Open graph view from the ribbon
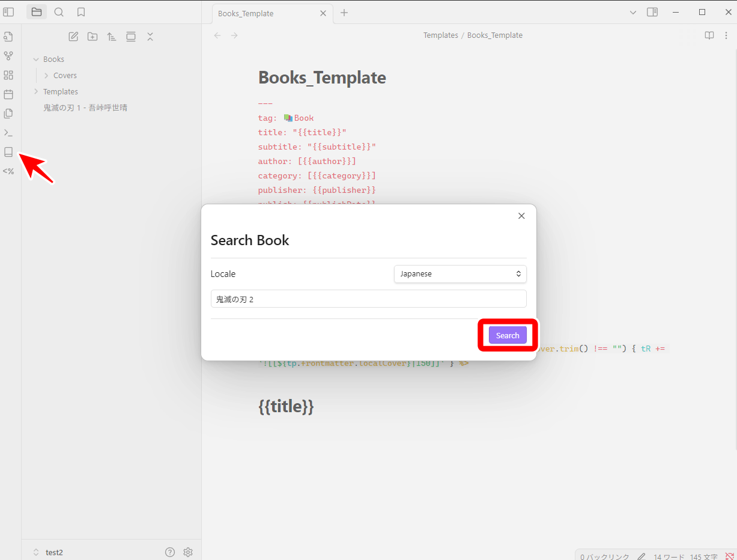Image resolution: width=737 pixels, height=560 pixels. click(8, 56)
